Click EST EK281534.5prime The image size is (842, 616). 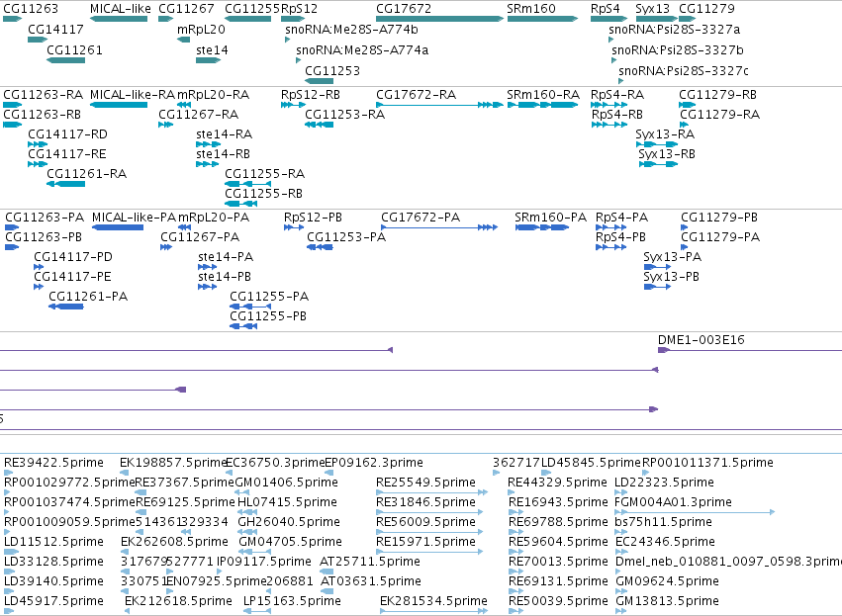(x=434, y=601)
